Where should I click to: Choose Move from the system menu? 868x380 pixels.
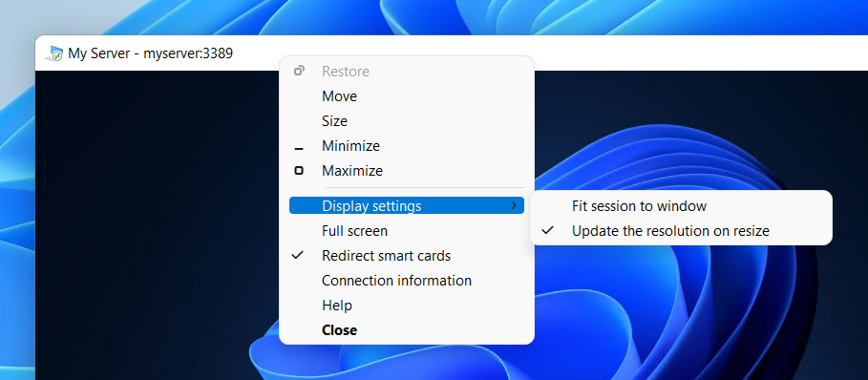coord(407,96)
